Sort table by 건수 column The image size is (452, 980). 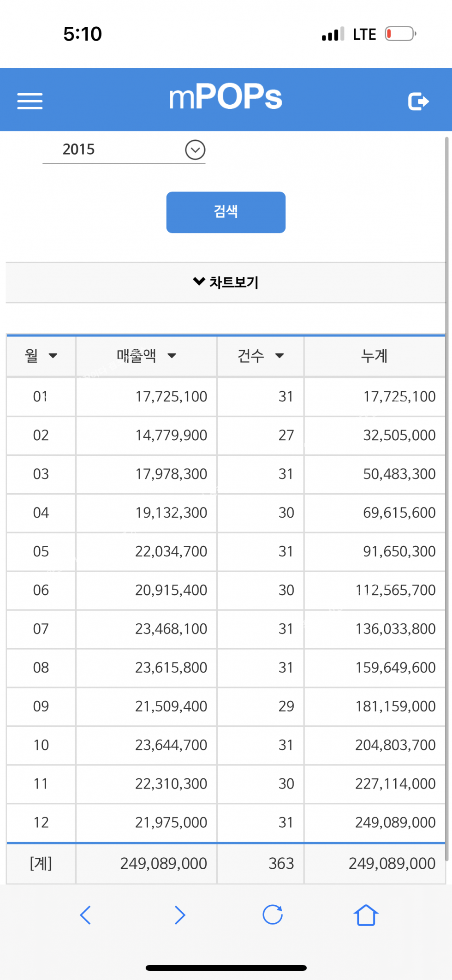[261, 356]
